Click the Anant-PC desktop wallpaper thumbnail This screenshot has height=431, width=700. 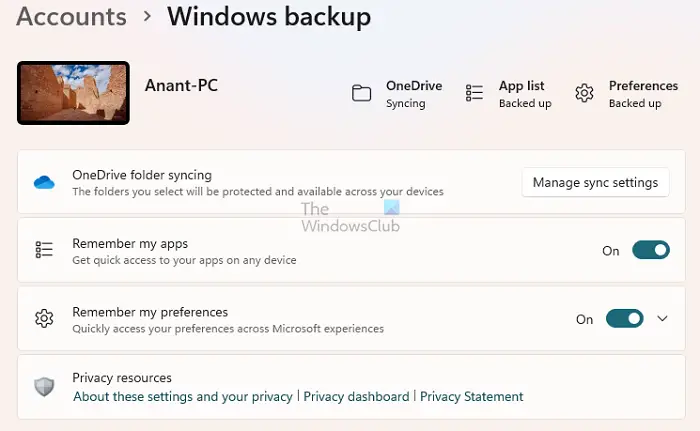[73, 93]
